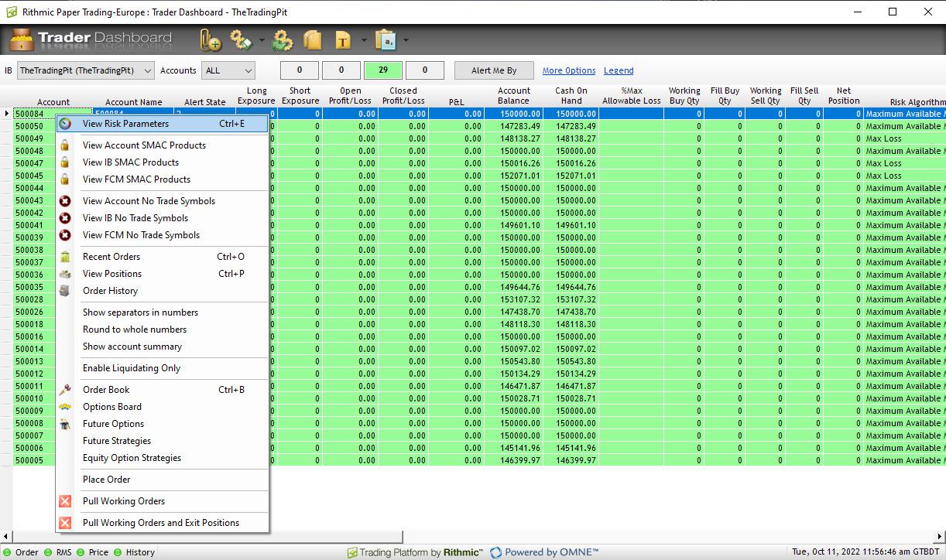Select View Risk Parameters menu entry

(162, 124)
